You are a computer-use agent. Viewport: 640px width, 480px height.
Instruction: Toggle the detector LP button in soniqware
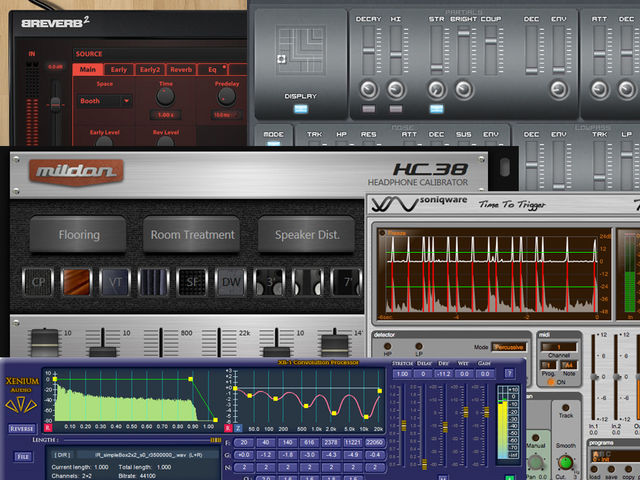point(419,347)
